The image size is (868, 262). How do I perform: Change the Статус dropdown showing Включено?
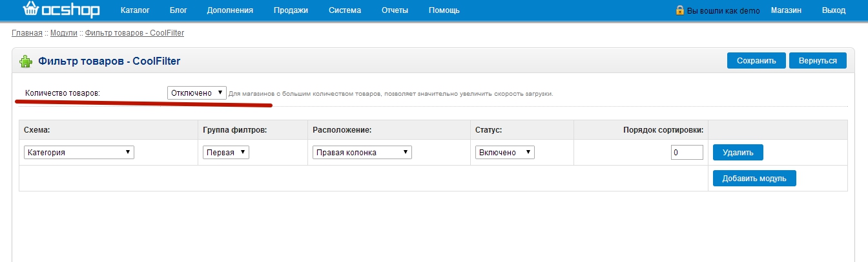(x=505, y=153)
